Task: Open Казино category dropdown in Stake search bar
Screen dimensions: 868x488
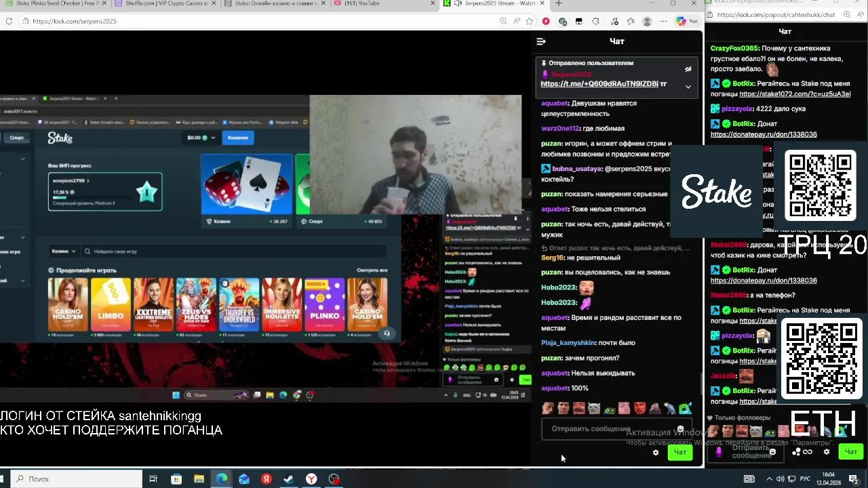Action: [64, 251]
